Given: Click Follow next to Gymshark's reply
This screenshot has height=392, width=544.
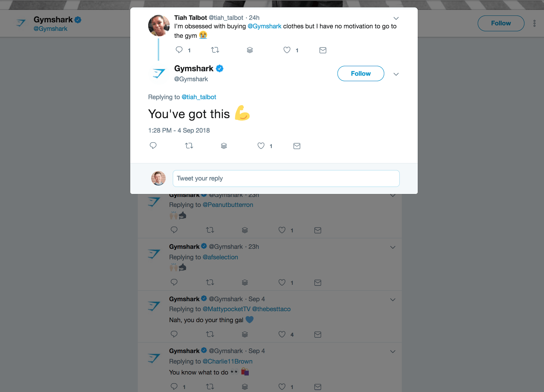Looking at the screenshot, I should tap(361, 73).
